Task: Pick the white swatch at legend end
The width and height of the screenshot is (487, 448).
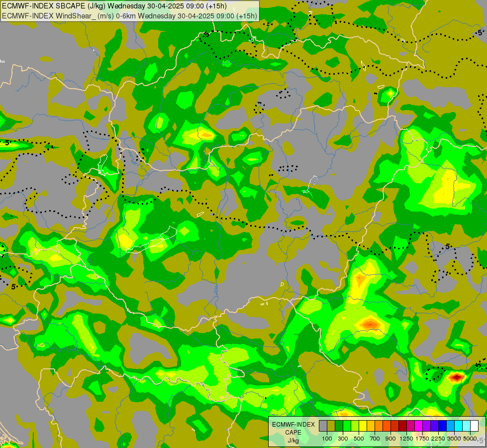Action: pos(474,426)
